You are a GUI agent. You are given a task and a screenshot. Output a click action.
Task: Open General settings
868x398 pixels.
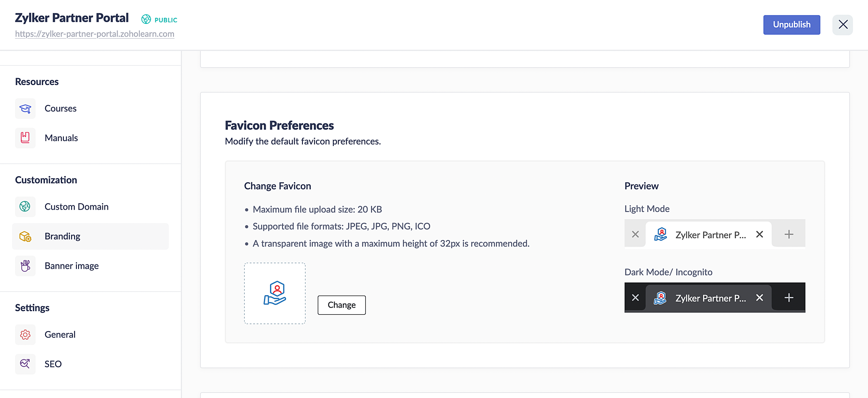(x=90, y=335)
